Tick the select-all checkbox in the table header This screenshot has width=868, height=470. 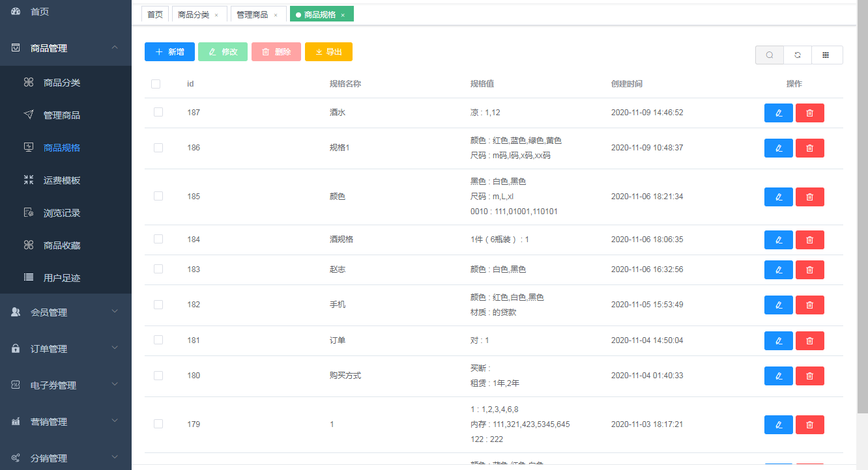[x=156, y=84]
